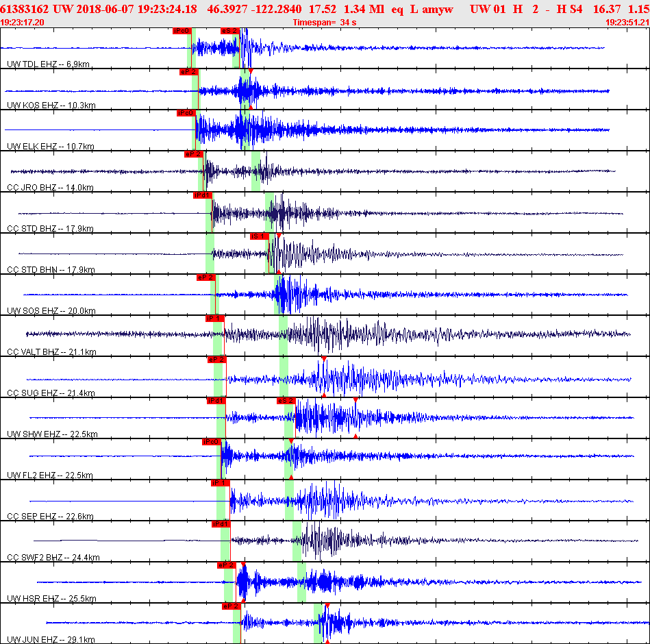Select the label 'UW JUN EHZ -- 29.1km'
The height and width of the screenshot is (644, 650).
click(51, 639)
